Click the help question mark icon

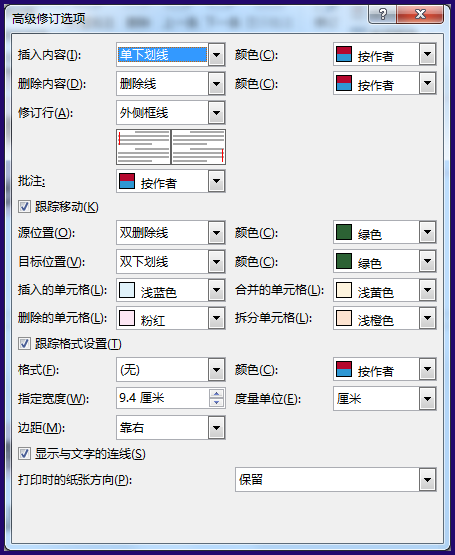click(x=383, y=15)
